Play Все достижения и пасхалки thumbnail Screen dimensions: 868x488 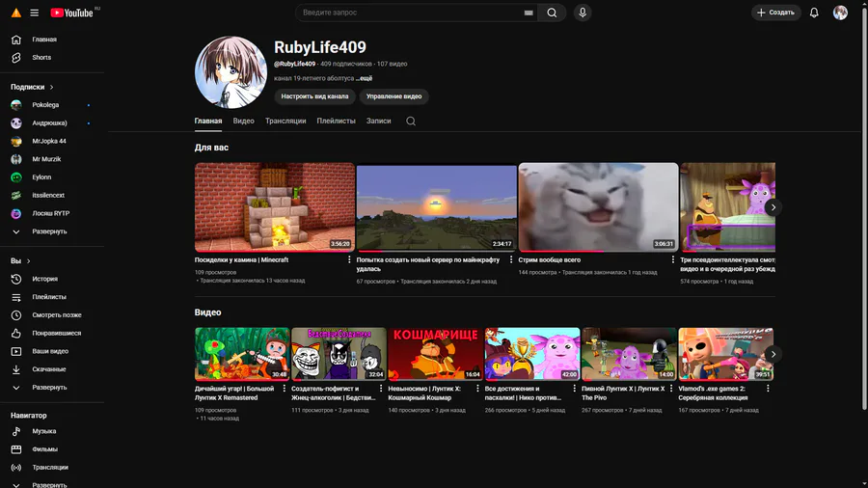point(532,354)
